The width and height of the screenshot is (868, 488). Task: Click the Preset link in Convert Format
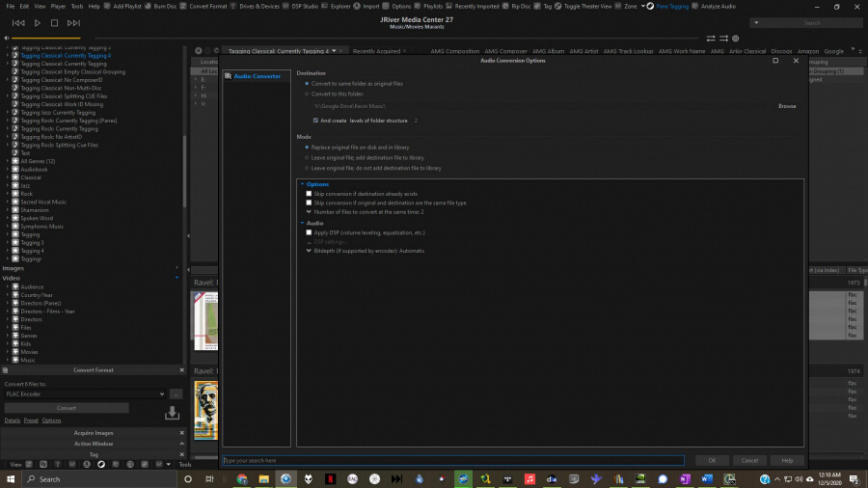(31, 420)
